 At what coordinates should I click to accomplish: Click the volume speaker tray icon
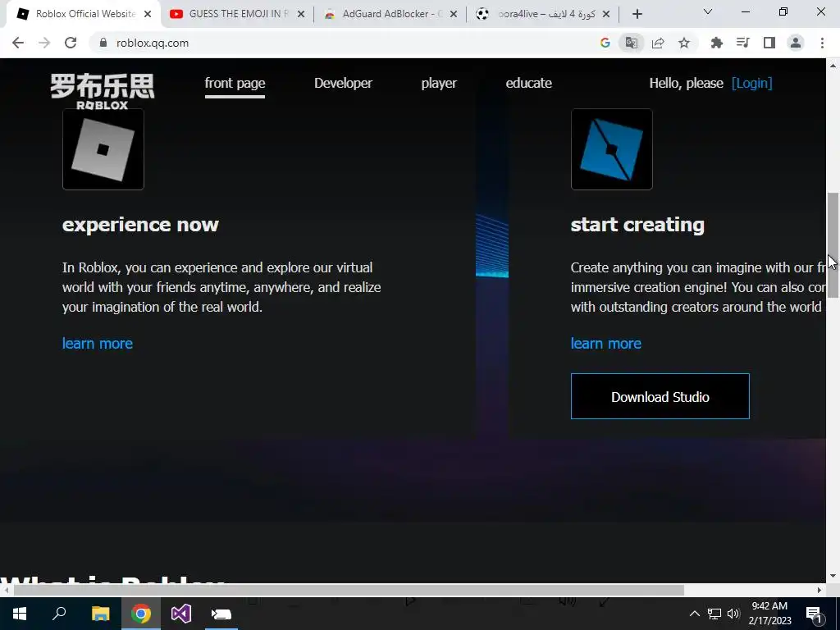(x=733, y=614)
